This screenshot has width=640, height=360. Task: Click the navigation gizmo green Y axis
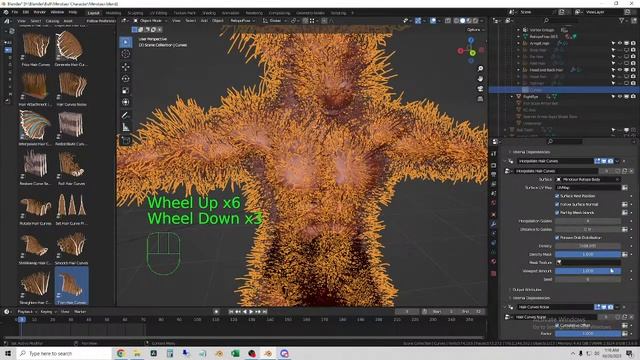(472, 53)
